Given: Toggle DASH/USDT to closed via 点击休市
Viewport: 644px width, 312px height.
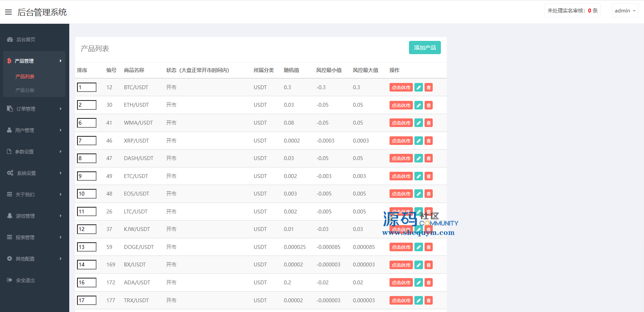Looking at the screenshot, I should point(401,159).
